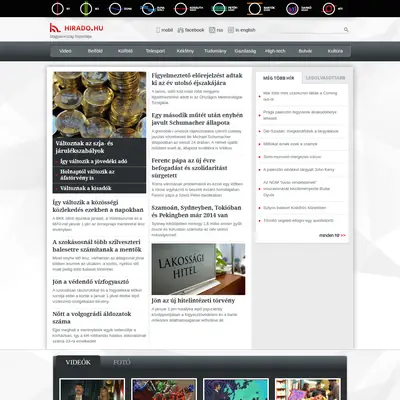Open the Tudomány menu item
Image resolution: width=400 pixels, height=400 pixels.
(215, 51)
